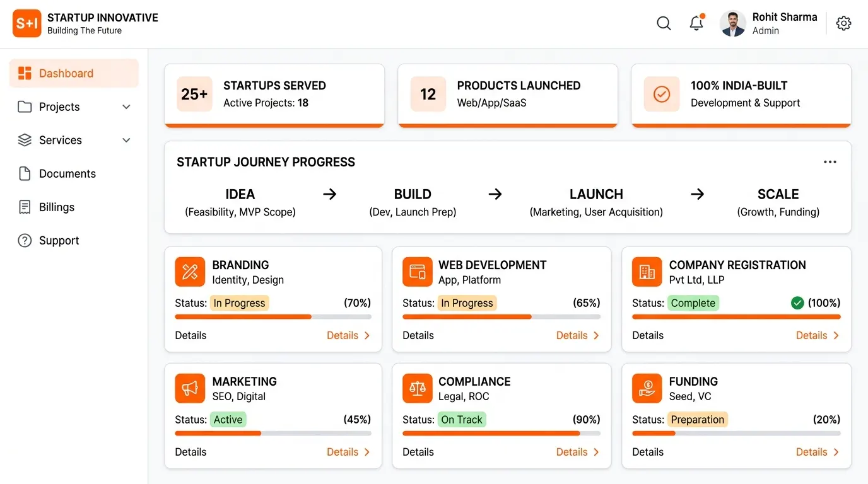Viewport: 868px width, 484px height.
Task: Open the orange Details link for Web Development
Action: point(578,335)
